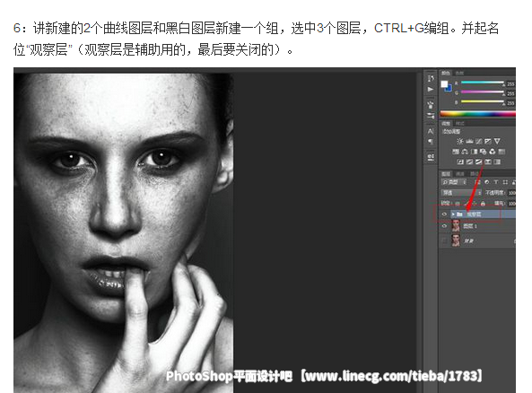Filter layers by type layers

tap(496, 182)
